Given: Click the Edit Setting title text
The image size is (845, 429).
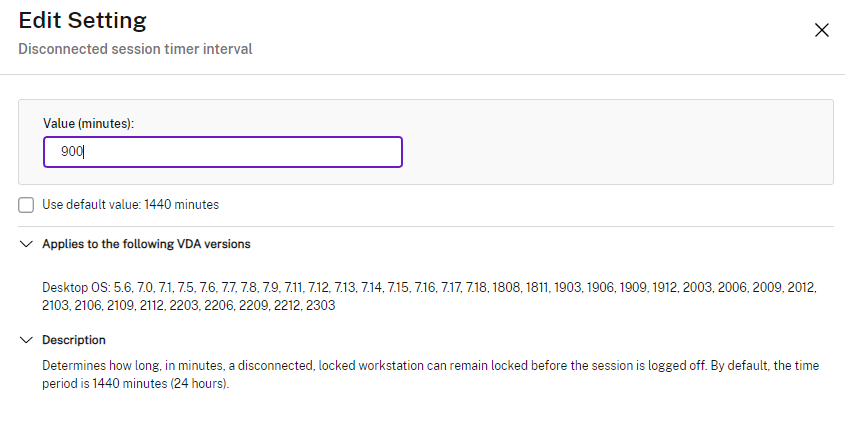Looking at the screenshot, I should (x=83, y=19).
